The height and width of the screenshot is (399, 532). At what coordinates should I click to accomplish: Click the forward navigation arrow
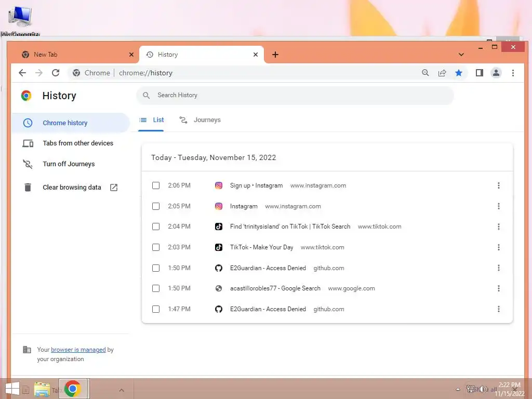[39, 73]
